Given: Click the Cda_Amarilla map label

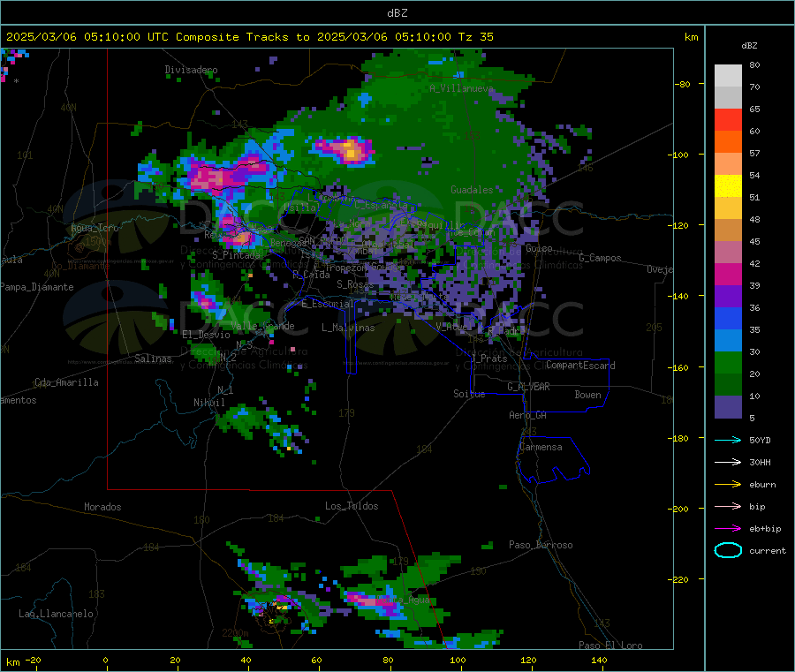Looking at the screenshot, I should click(x=66, y=382).
